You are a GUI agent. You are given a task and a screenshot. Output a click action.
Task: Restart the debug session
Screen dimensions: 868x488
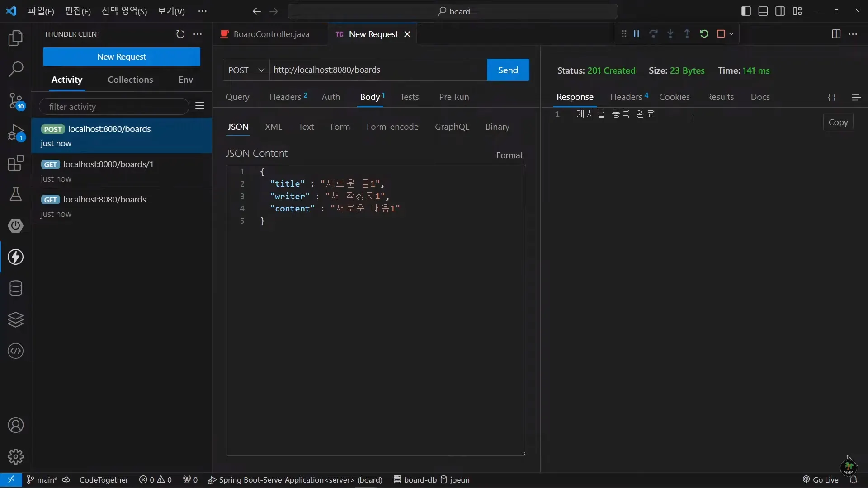(704, 34)
